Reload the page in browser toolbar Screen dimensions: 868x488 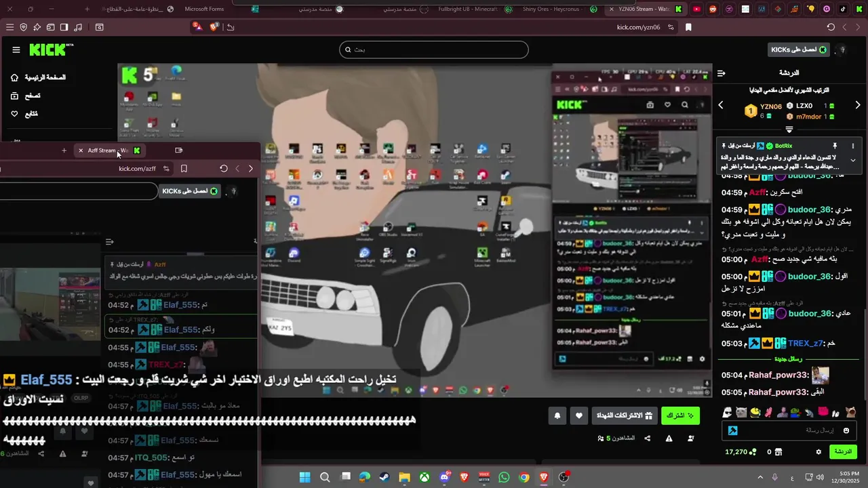tap(831, 27)
